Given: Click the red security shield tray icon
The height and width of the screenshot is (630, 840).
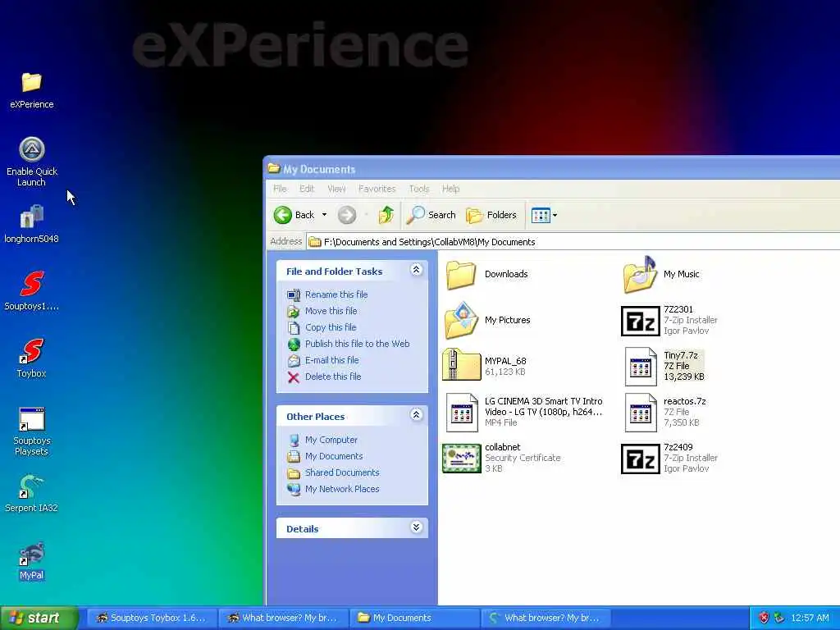Looking at the screenshot, I should pyautogui.click(x=764, y=618).
